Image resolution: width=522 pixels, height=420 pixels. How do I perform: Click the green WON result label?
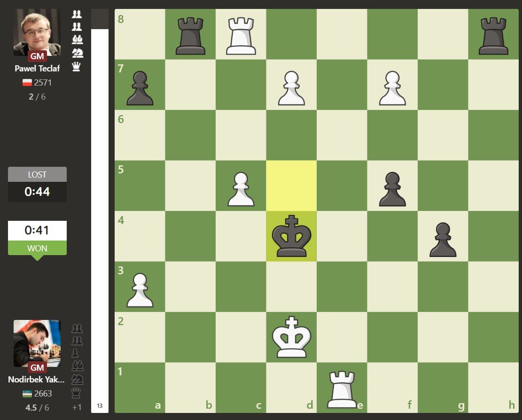(x=37, y=248)
